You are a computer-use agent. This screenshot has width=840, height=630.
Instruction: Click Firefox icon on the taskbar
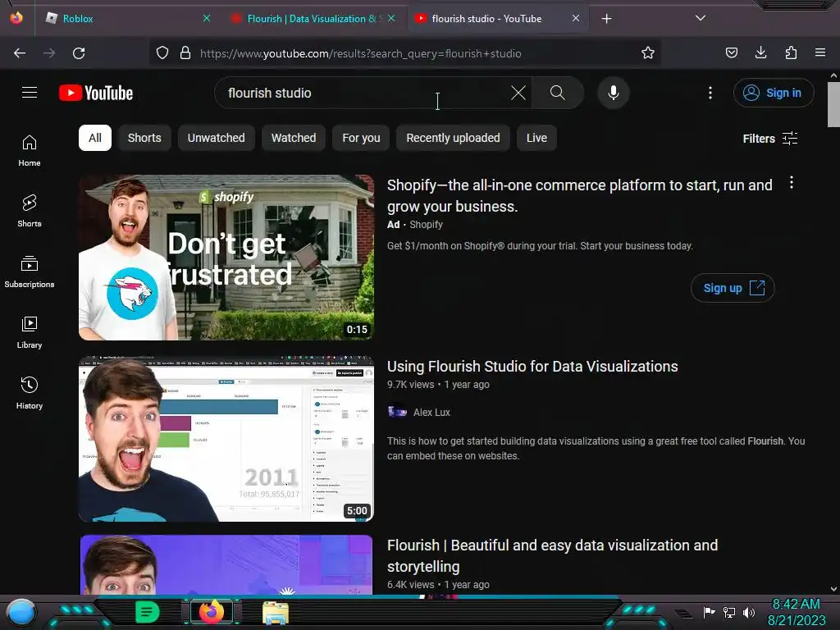[x=212, y=612]
